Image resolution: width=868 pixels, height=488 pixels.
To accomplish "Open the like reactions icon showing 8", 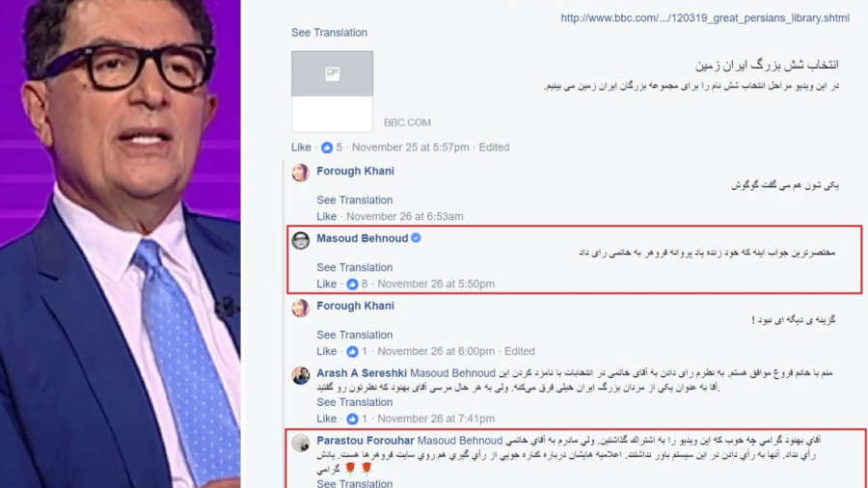I will [x=353, y=284].
